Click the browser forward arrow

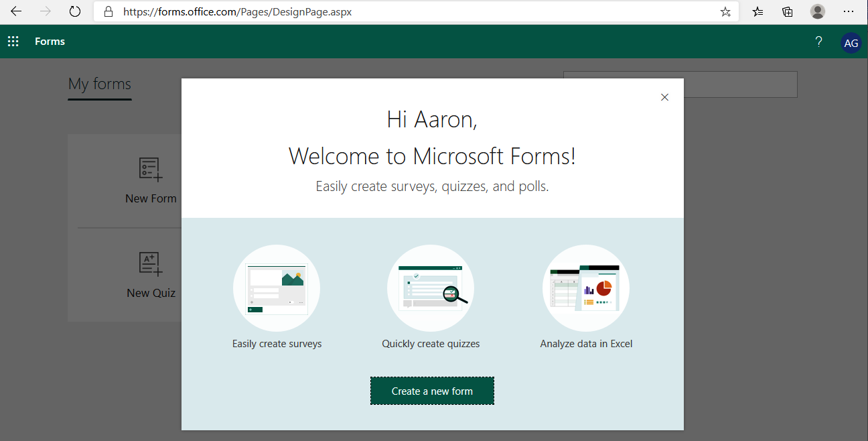[x=46, y=11]
